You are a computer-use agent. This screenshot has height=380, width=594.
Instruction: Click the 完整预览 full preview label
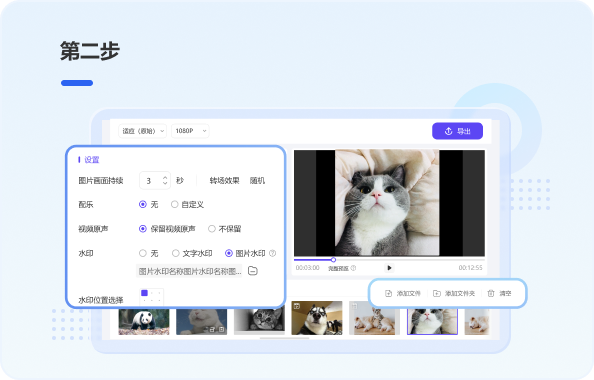point(338,268)
